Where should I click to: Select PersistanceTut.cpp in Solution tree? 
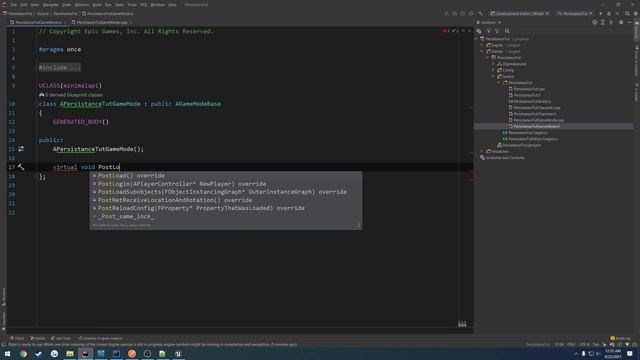527,89
